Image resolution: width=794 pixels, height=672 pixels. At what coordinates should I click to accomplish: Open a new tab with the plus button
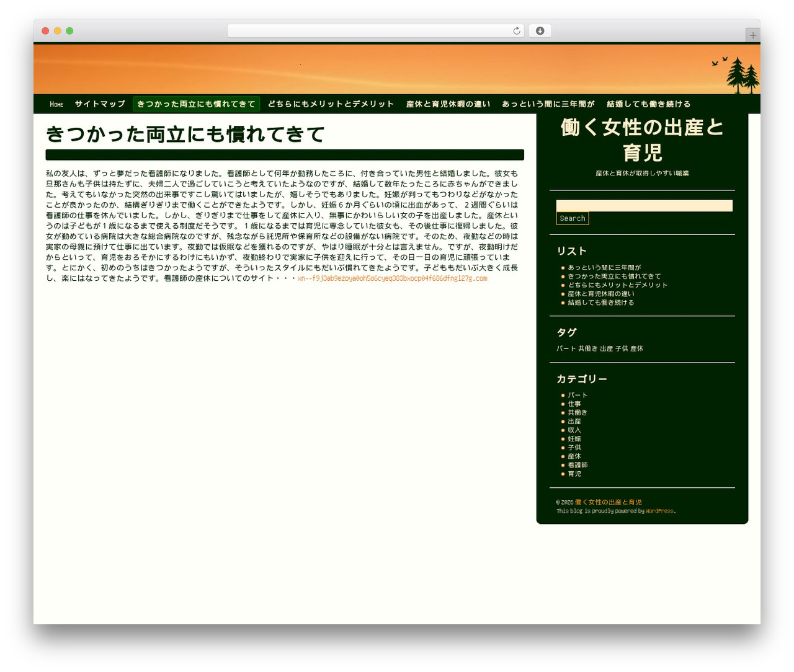tap(752, 35)
